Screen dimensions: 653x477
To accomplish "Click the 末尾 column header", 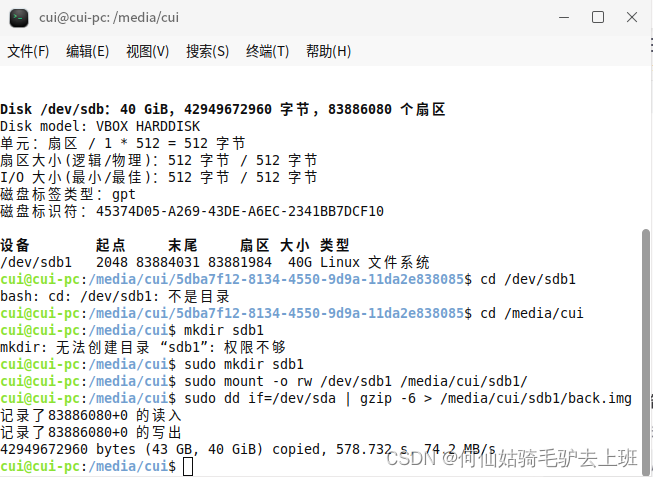I will point(183,245).
